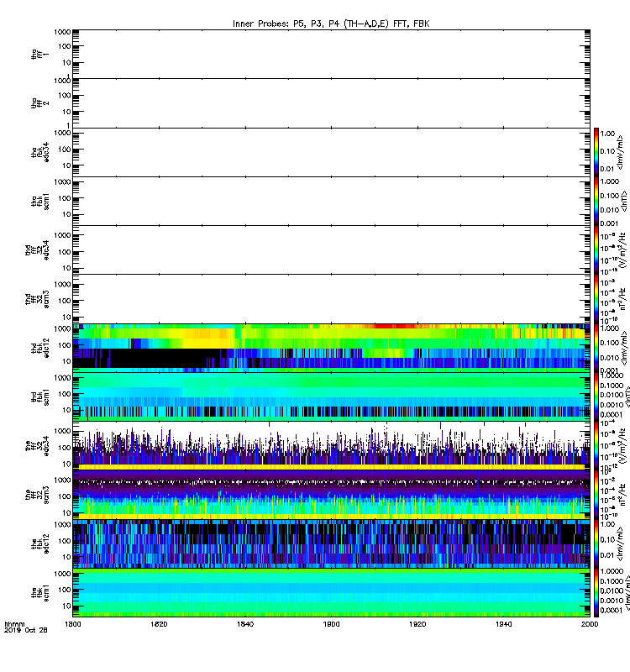Image resolution: width=630 pixels, height=672 pixels.
Task: Click the 'the fff 32 edc34' spectrogram
Action: [x=331, y=446]
